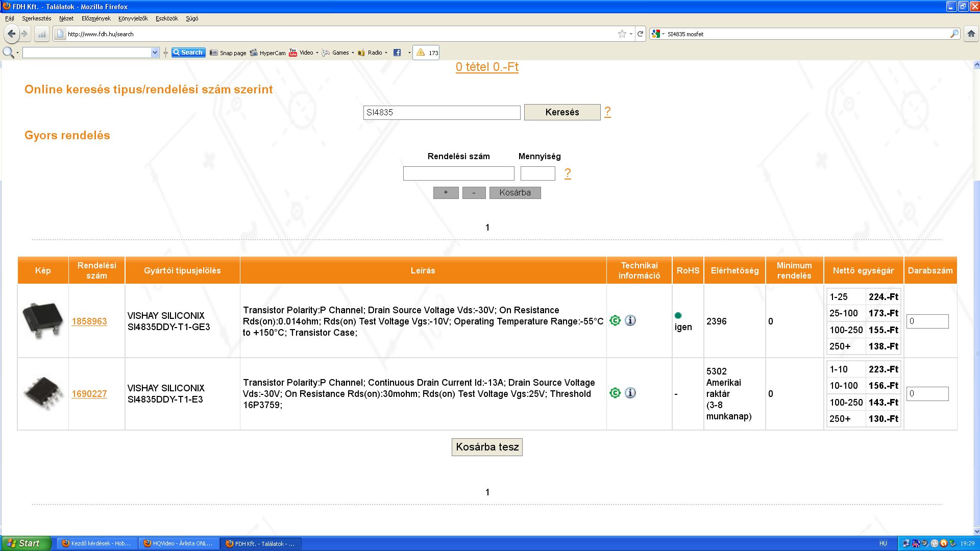Click the site identity page icon
Image resolution: width=980 pixels, height=551 pixels.
click(60, 34)
